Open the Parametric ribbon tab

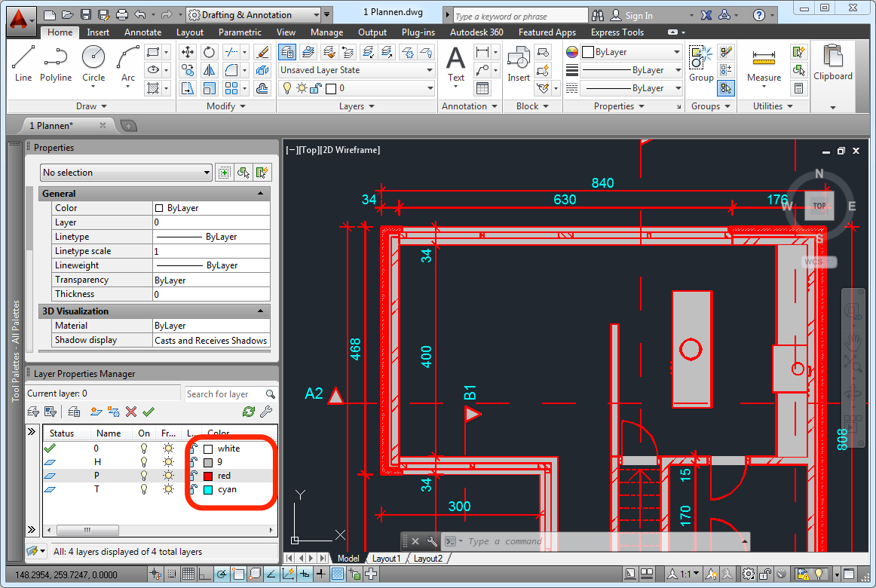pos(240,32)
